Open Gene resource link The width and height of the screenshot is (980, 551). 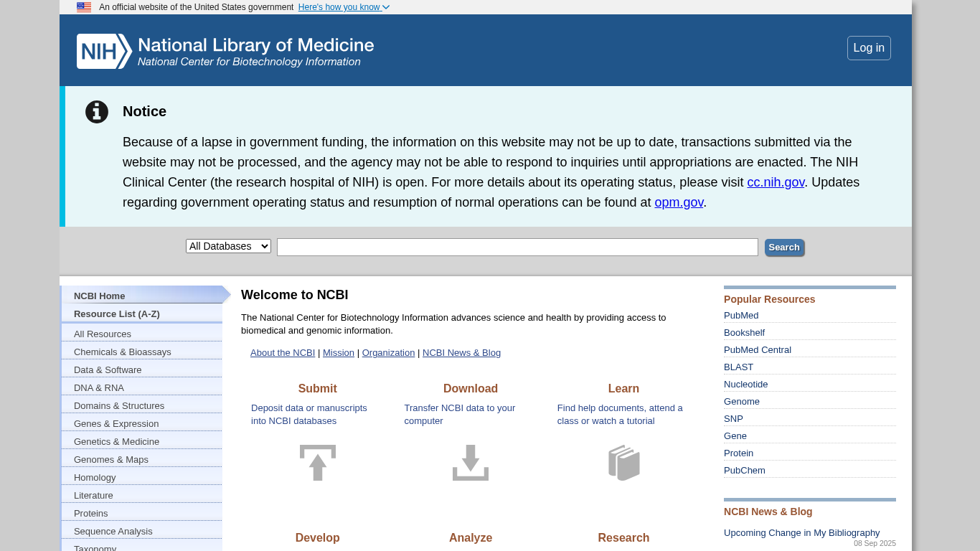735,435
